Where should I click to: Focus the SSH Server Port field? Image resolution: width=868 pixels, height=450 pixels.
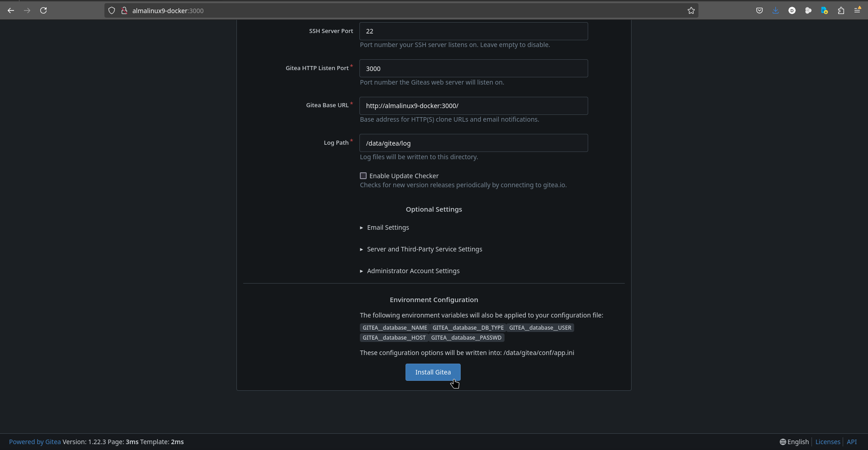coord(473,31)
